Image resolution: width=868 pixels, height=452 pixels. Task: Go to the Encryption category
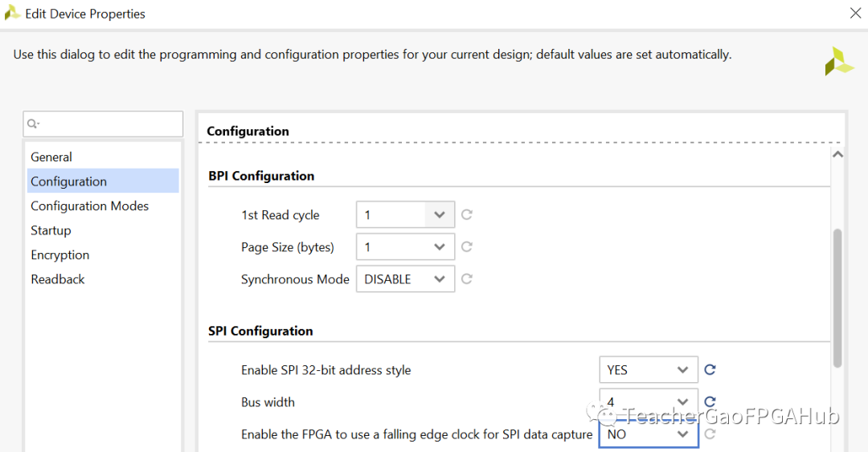(59, 255)
